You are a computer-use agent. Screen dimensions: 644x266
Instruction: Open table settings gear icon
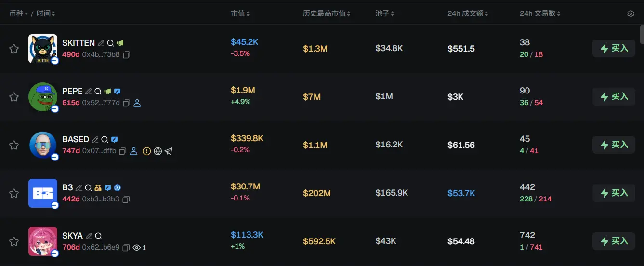pos(631,14)
